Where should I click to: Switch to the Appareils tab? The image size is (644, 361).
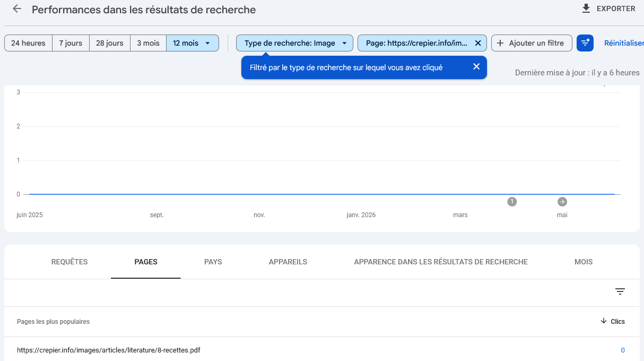(x=288, y=262)
